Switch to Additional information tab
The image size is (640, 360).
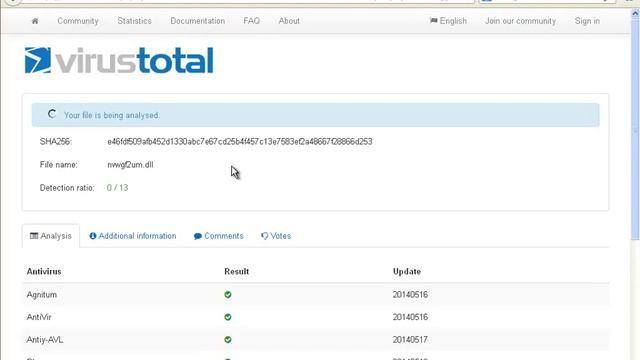click(x=133, y=236)
